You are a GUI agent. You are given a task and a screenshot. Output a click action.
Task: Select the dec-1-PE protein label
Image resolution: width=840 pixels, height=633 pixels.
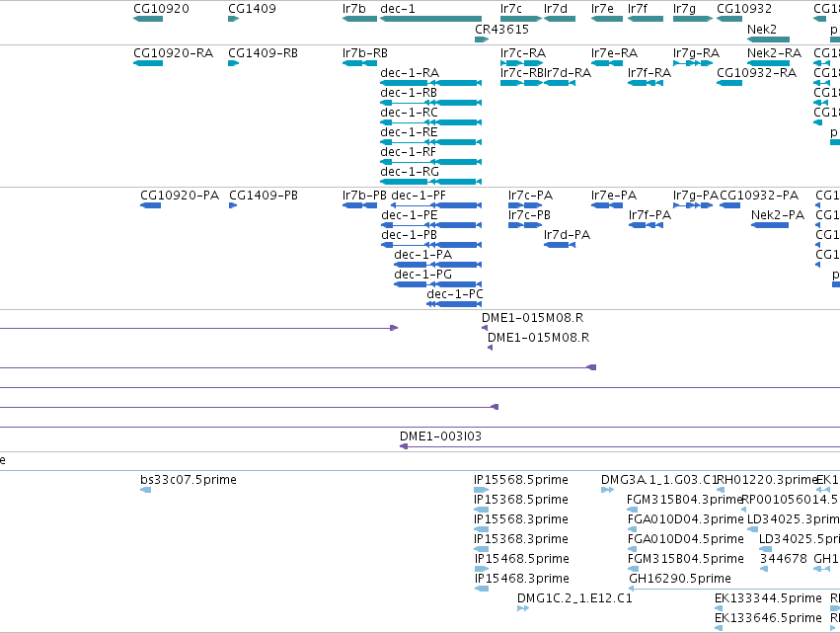tap(410, 215)
